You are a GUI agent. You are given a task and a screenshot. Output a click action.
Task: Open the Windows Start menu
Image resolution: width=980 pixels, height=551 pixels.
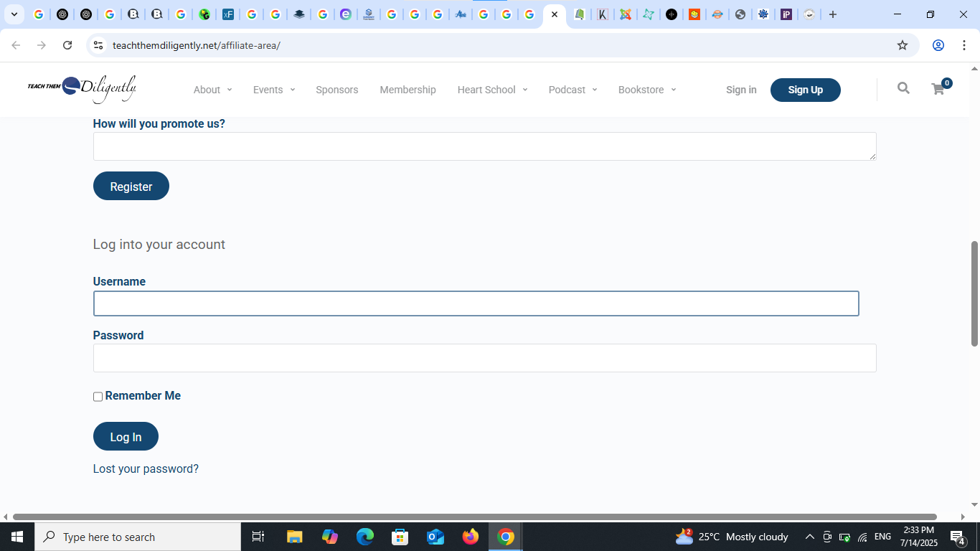[17, 537]
